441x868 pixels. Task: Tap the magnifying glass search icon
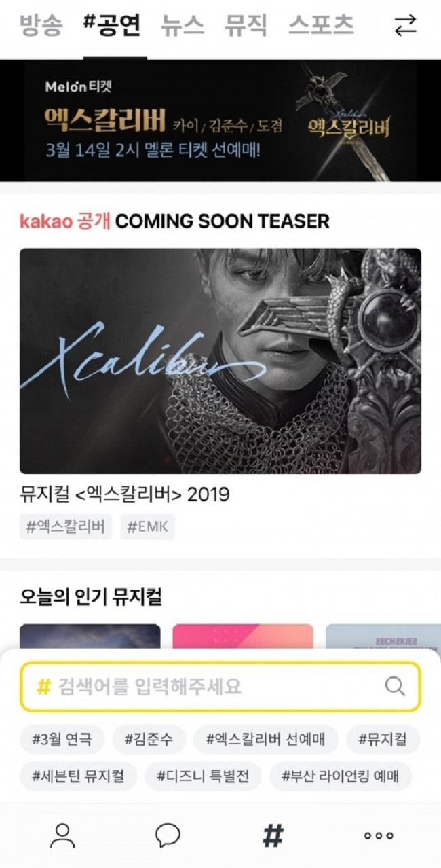tap(395, 686)
